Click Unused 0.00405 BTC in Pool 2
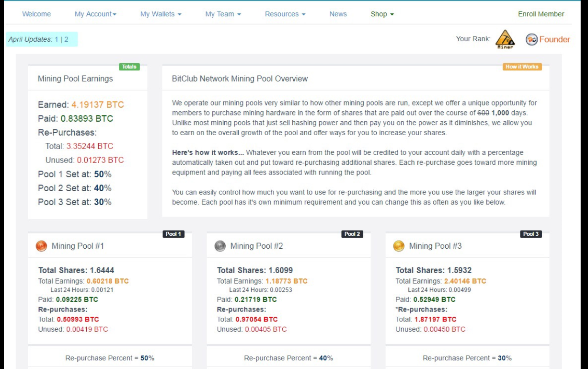This screenshot has width=588, height=369. tap(252, 329)
